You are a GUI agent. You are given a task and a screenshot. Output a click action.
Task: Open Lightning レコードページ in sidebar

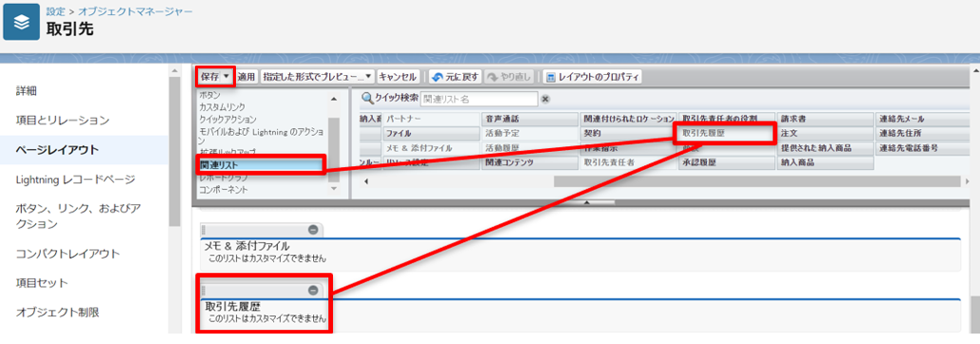(75, 180)
